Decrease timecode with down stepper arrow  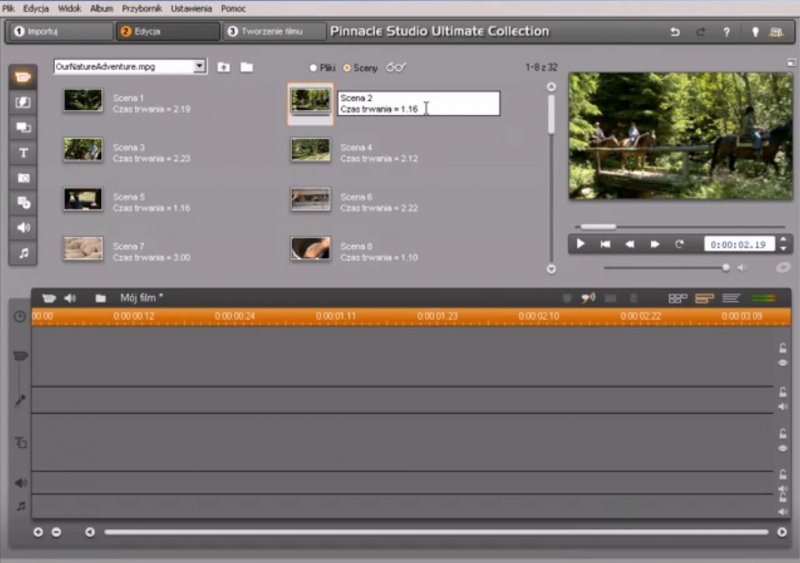pos(783,249)
